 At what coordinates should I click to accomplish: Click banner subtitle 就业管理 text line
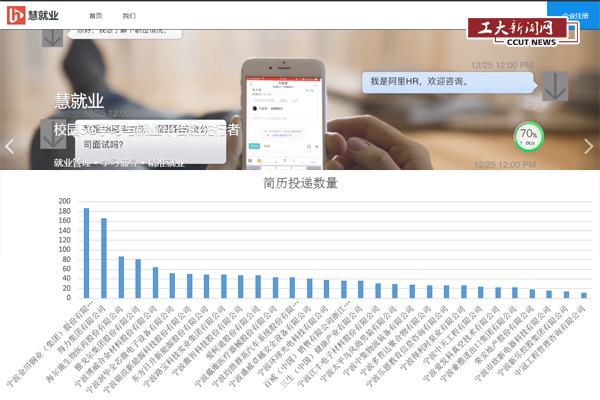click(119, 163)
